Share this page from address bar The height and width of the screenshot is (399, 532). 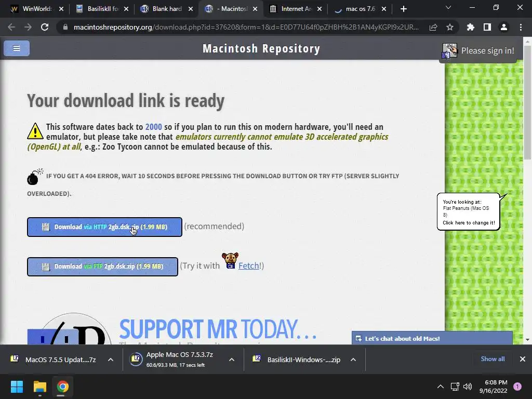(433, 27)
